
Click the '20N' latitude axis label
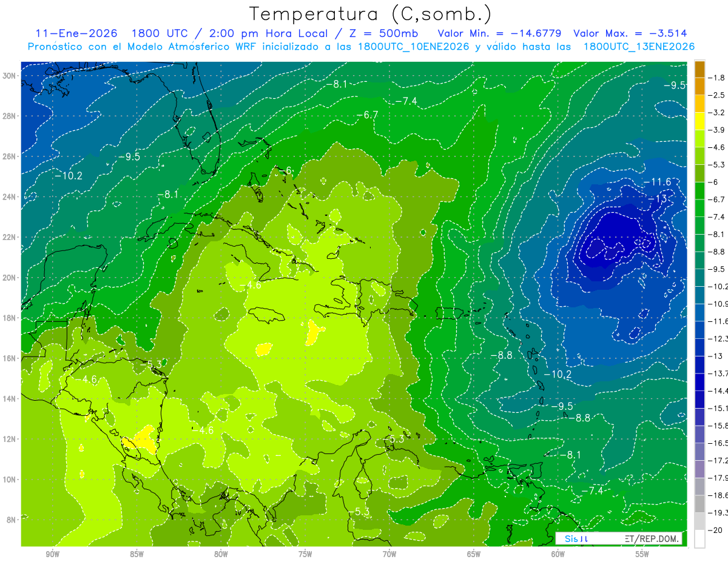coord(9,278)
